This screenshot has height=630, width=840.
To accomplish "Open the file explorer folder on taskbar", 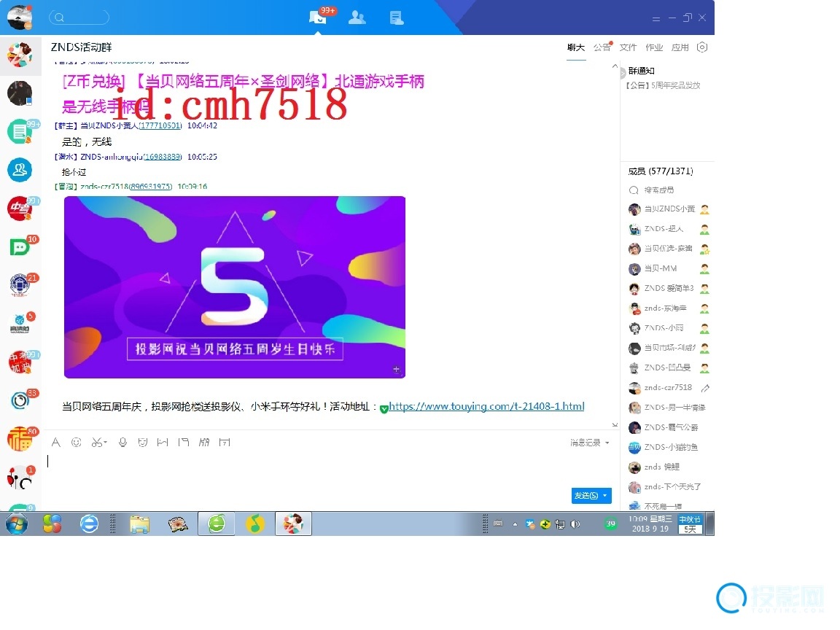I will click(139, 524).
